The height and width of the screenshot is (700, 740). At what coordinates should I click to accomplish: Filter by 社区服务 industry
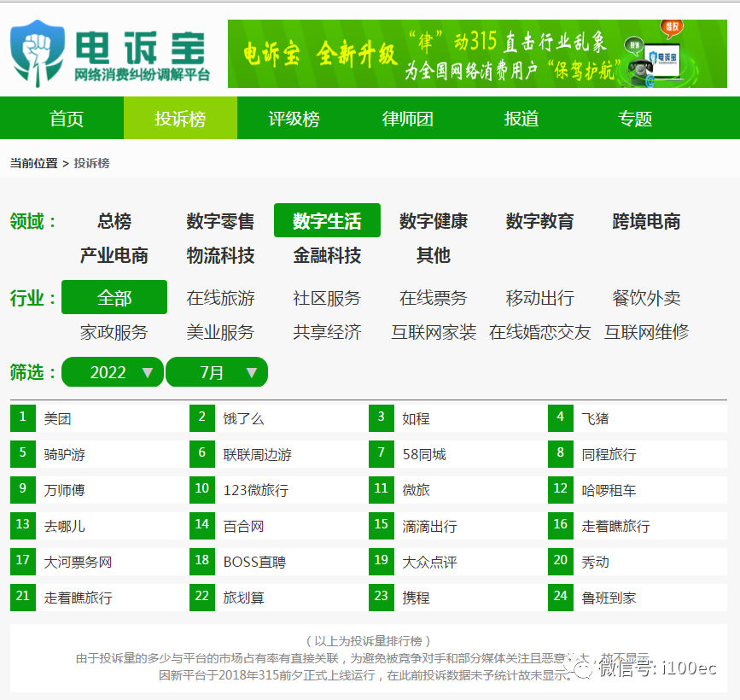click(327, 298)
